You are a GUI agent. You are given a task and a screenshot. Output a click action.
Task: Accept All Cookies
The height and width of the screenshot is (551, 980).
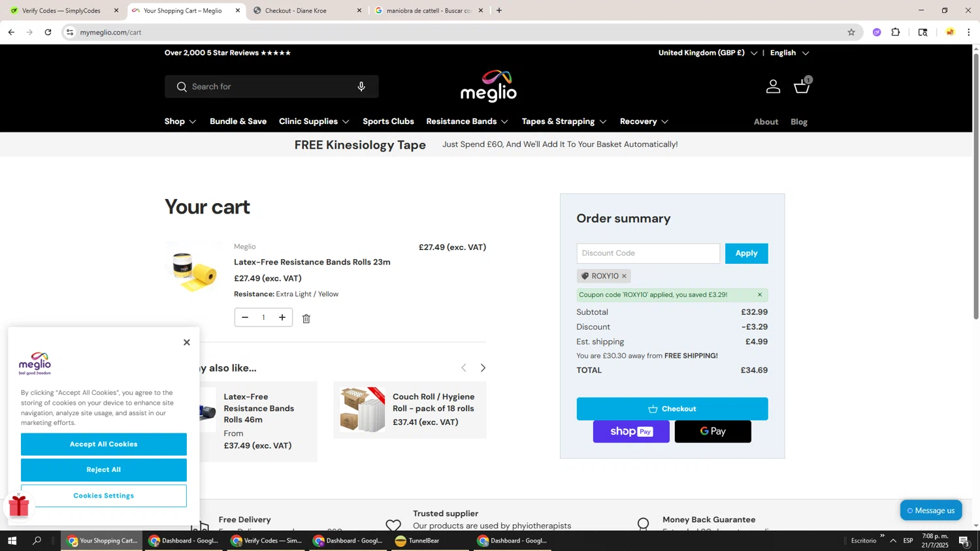(x=104, y=445)
